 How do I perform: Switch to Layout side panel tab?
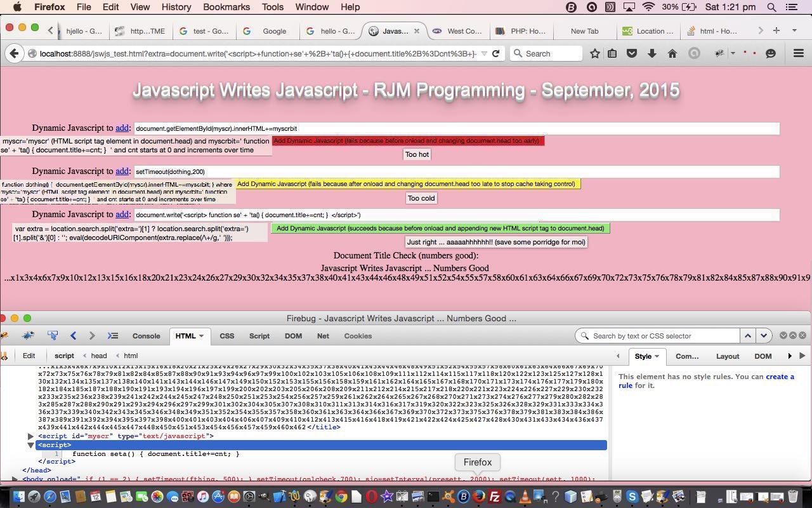[x=728, y=356]
